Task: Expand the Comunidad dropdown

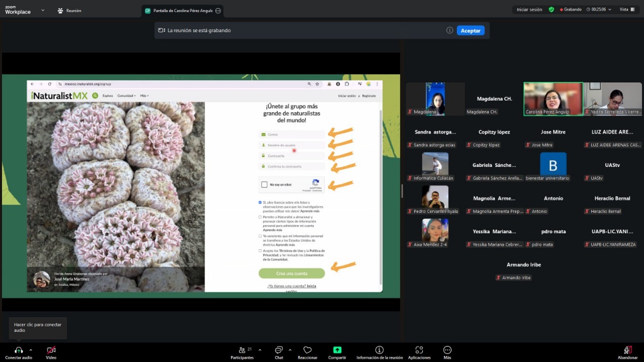Action: point(126,96)
